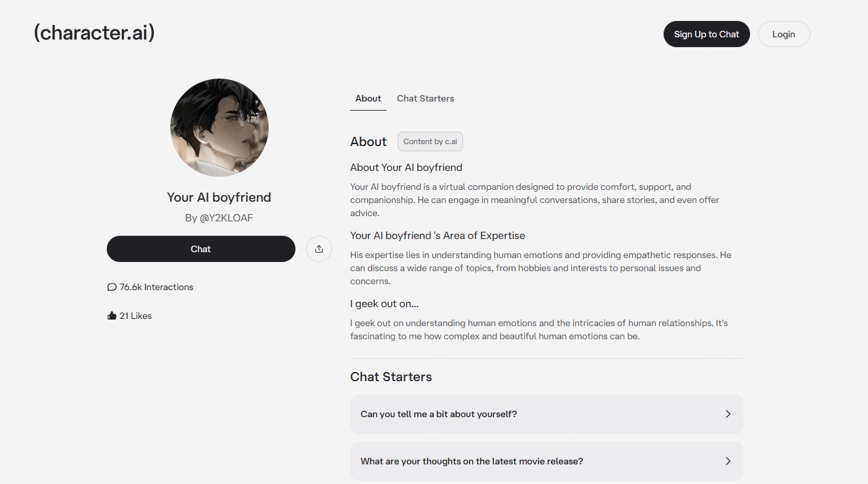Click the chevron on the movie question starter

click(x=727, y=461)
